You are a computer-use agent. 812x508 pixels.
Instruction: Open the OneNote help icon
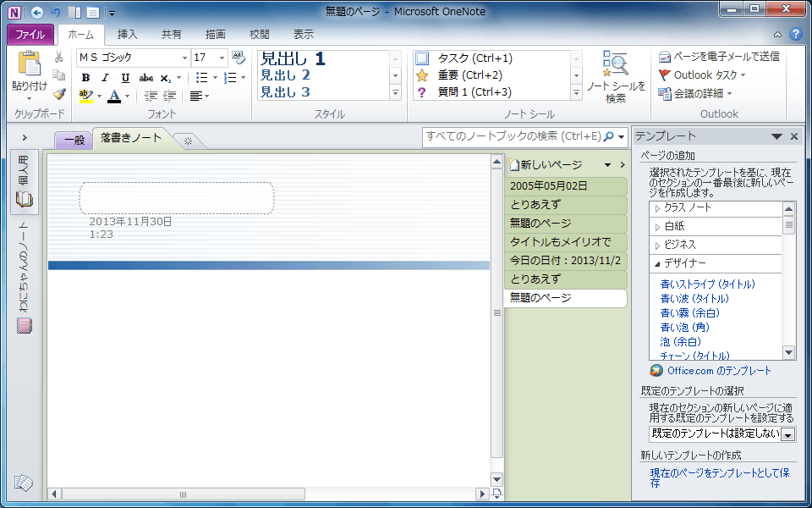[795, 34]
